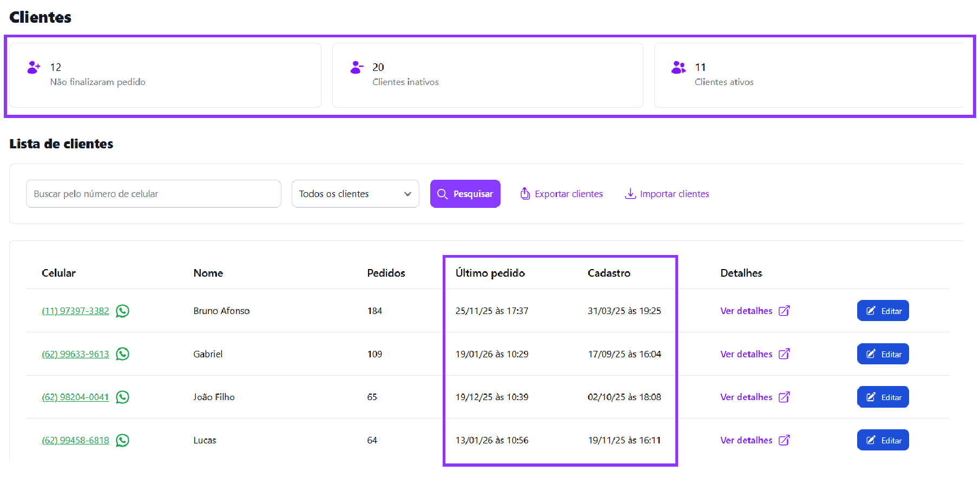Open WhatsApp chat for Gabriel's number
Image resolution: width=980 pixels, height=484 pixels.
(123, 354)
